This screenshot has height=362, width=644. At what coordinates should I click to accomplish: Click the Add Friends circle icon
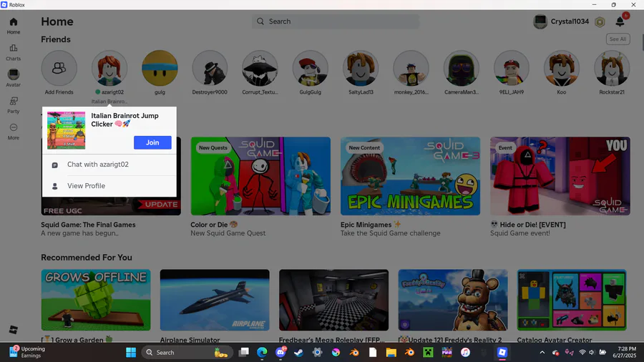(59, 68)
